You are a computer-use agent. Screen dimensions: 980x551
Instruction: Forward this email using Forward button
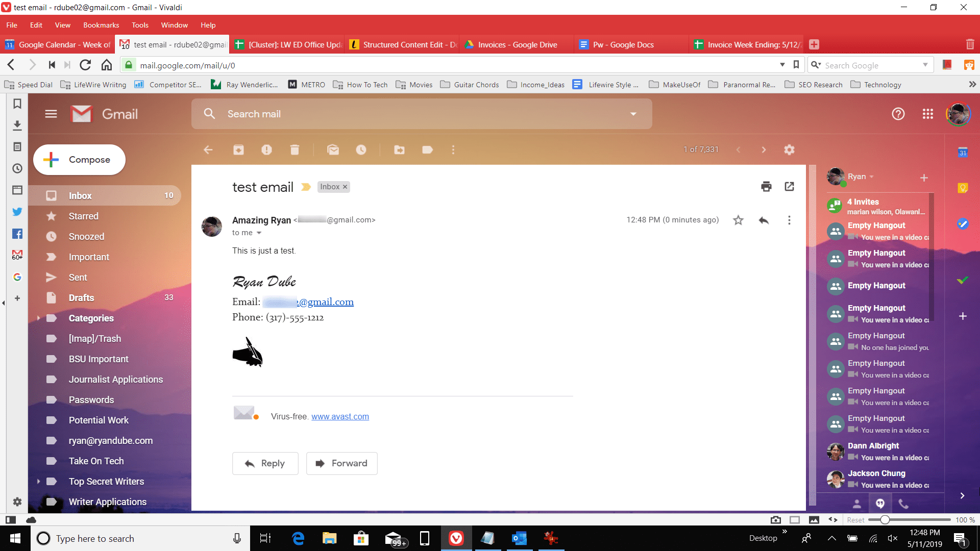coord(342,463)
